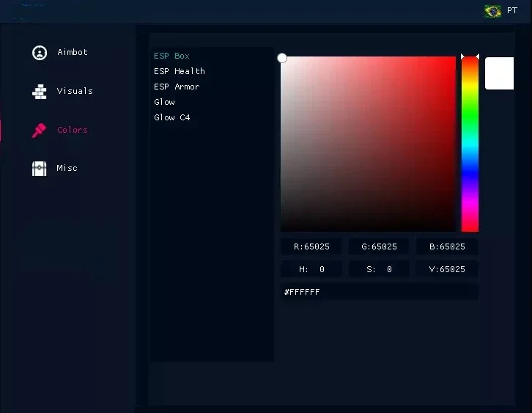Click the Brazil flag language icon
Viewport: 532px width, 413px height.
[x=492, y=11]
